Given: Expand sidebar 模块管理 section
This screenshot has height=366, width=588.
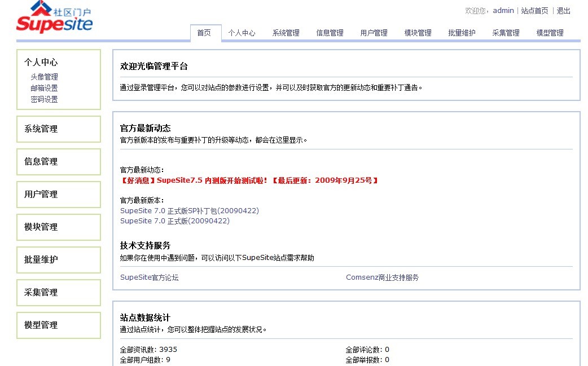Looking at the screenshot, I should pos(59,227).
